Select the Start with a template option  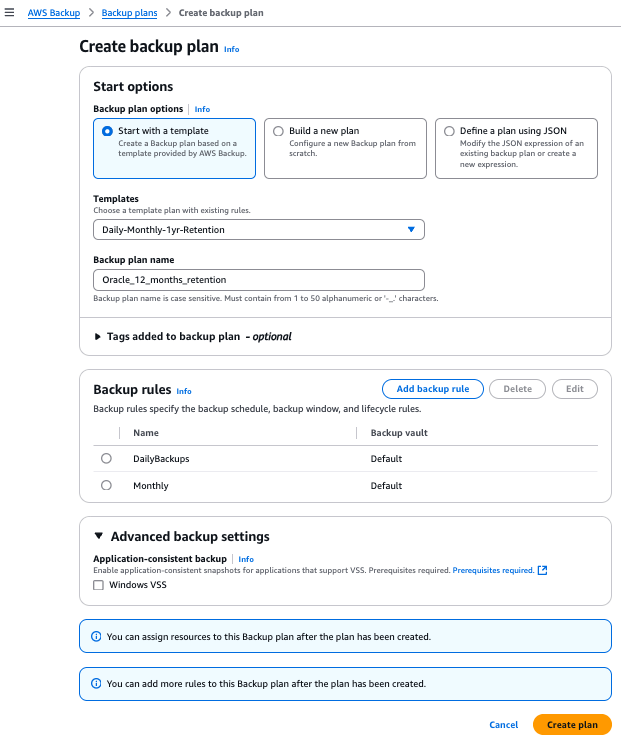tap(107, 131)
